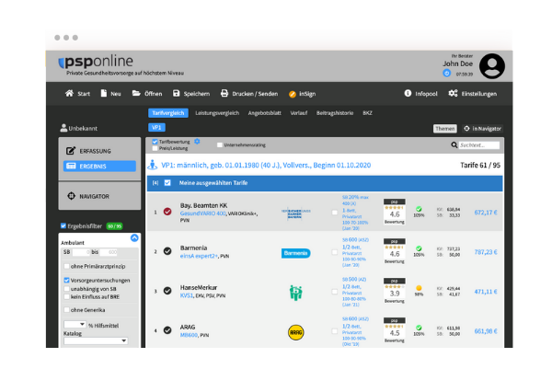
Task: Click search magnifier icon
Action: pos(454,145)
